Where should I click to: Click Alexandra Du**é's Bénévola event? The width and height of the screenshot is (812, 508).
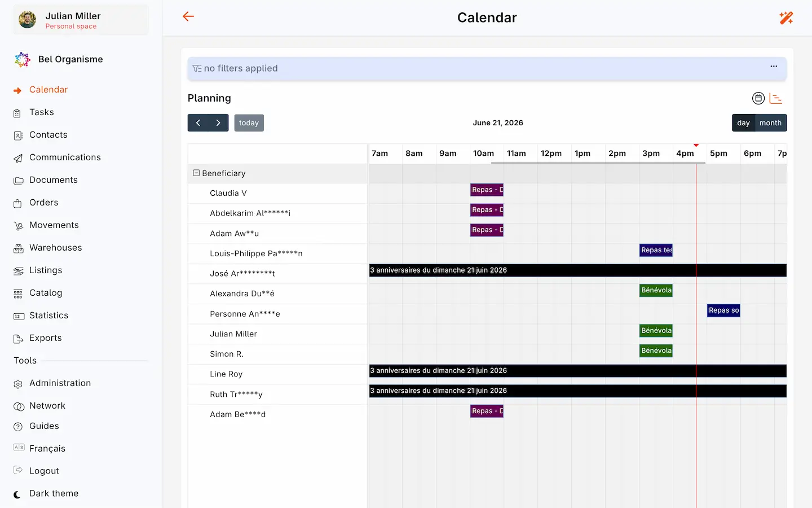tap(656, 290)
